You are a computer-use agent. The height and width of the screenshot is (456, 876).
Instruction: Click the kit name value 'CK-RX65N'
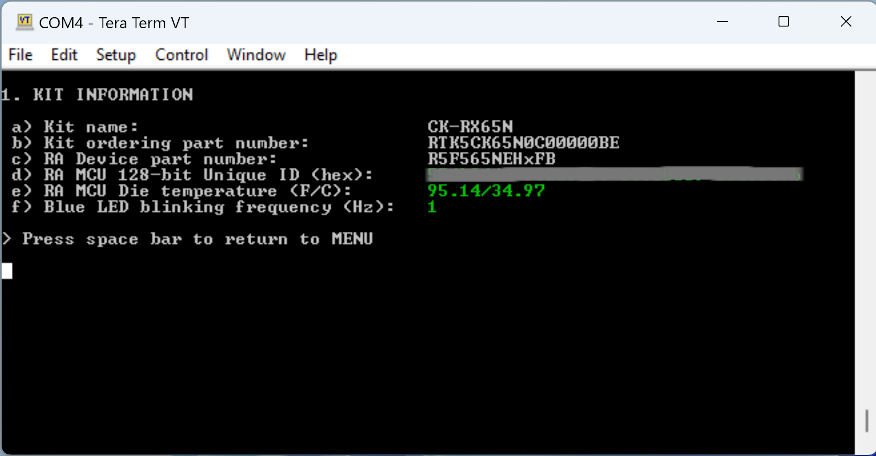pyautogui.click(x=470, y=126)
